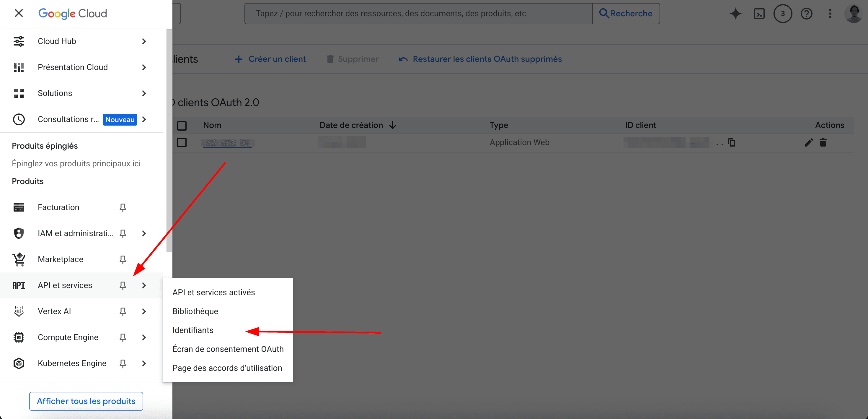868x419 pixels.
Task: Pin Marketplace product
Action: [x=123, y=259]
